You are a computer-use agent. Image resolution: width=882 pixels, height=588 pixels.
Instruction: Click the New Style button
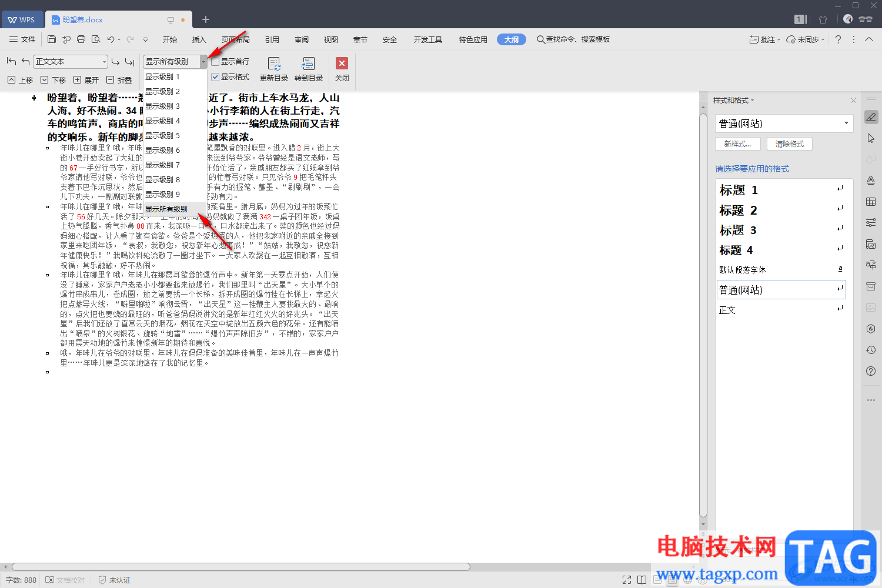[x=738, y=143]
